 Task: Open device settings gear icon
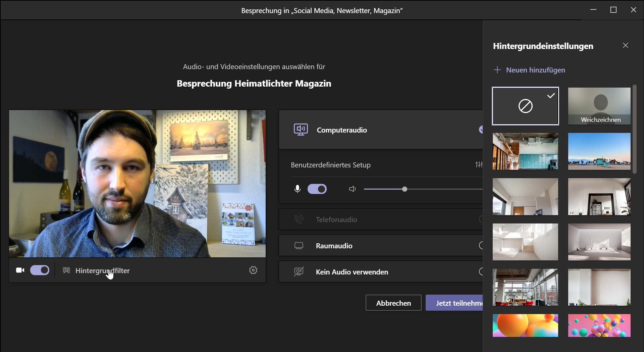(x=253, y=270)
